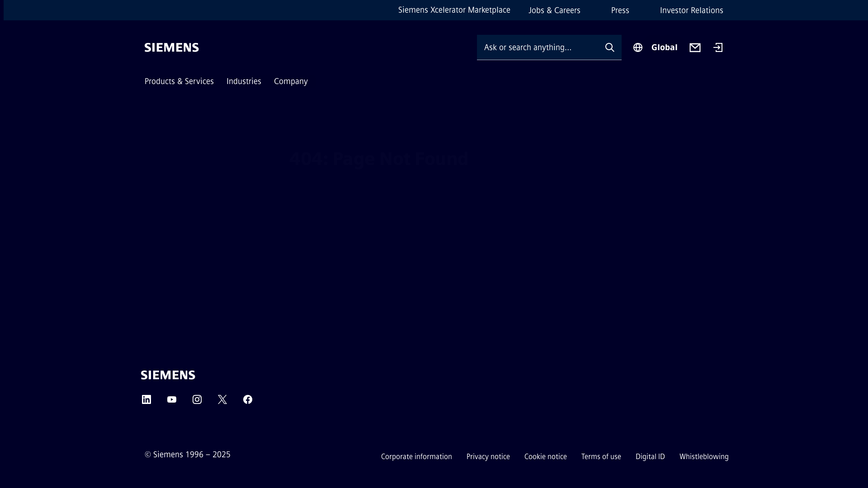Open Siemens LinkedIn page icon
Viewport: 868px width, 488px height.
pos(146,399)
